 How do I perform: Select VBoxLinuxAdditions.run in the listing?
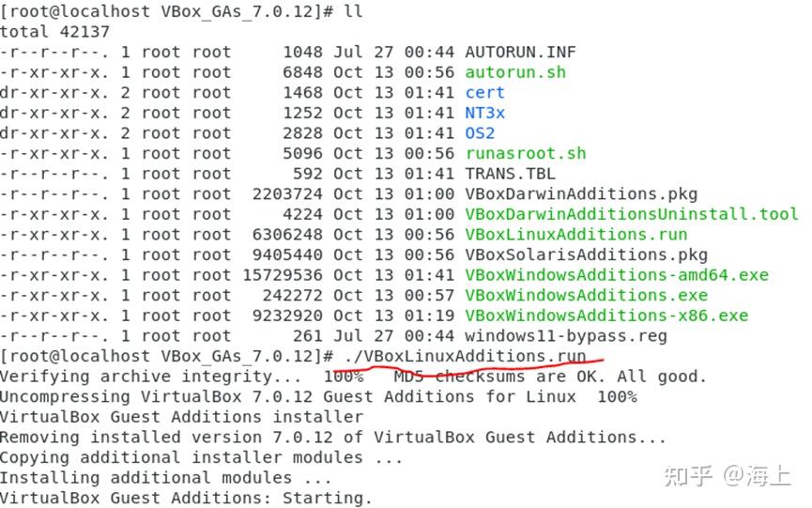click(575, 235)
